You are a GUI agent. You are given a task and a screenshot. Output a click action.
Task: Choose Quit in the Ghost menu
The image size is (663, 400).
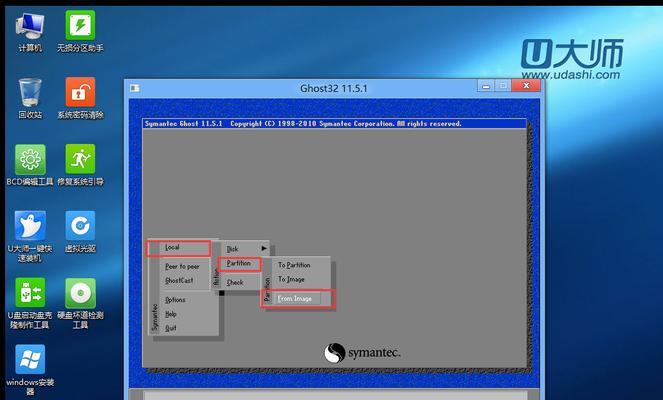click(170, 328)
